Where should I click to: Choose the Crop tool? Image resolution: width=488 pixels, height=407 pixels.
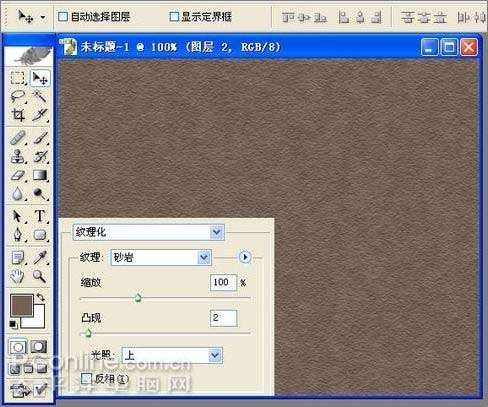[x=18, y=115]
